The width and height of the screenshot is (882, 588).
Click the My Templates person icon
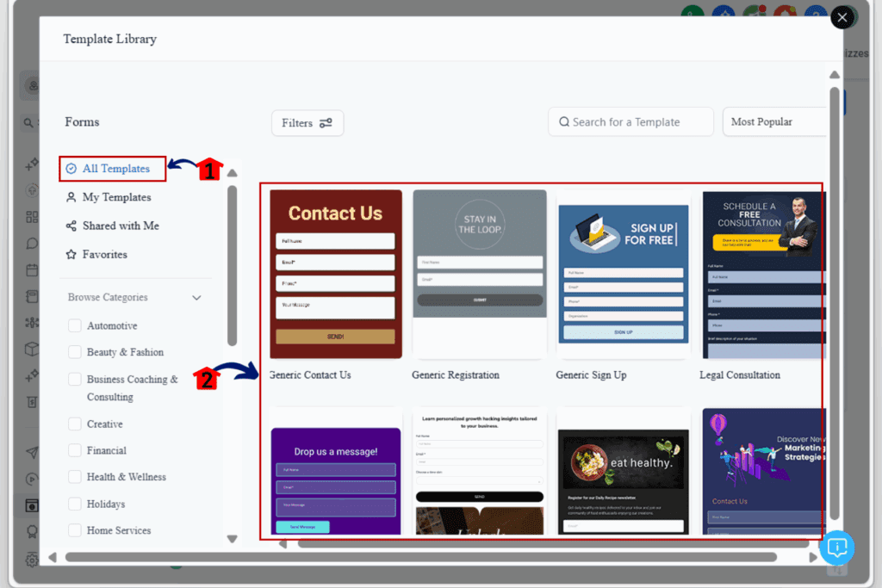71,197
